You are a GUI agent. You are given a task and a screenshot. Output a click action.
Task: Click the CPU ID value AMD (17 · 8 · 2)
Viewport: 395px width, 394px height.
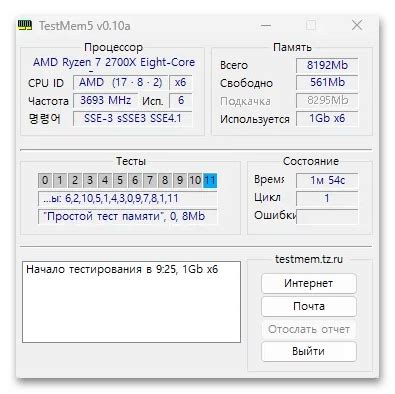click(x=120, y=82)
